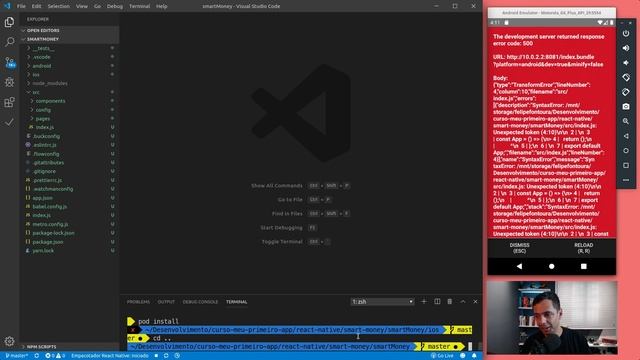Click emulator toolbar overview square
Viewport: 640px width, 360px height.
tap(626, 165)
